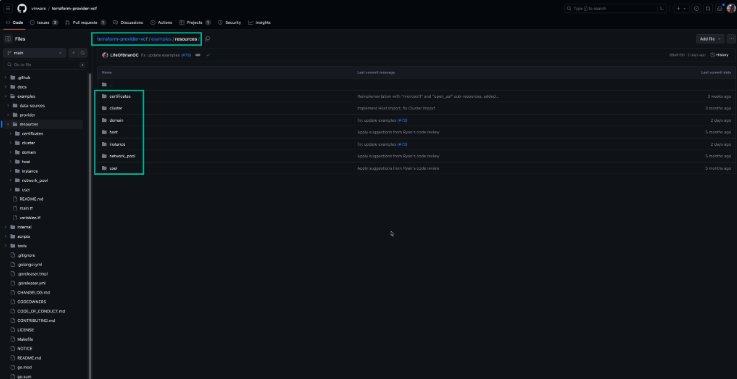737x379 pixels.
Task: Open the domain folder in main list
Action: coord(116,120)
